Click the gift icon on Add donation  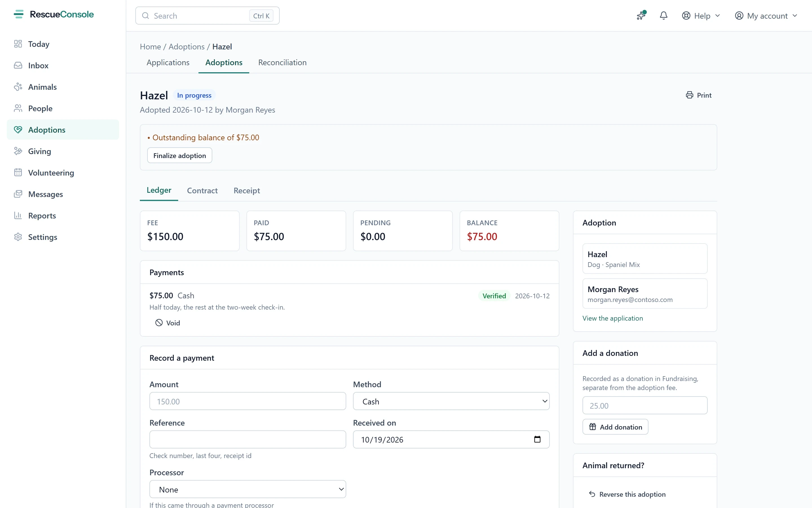(593, 427)
